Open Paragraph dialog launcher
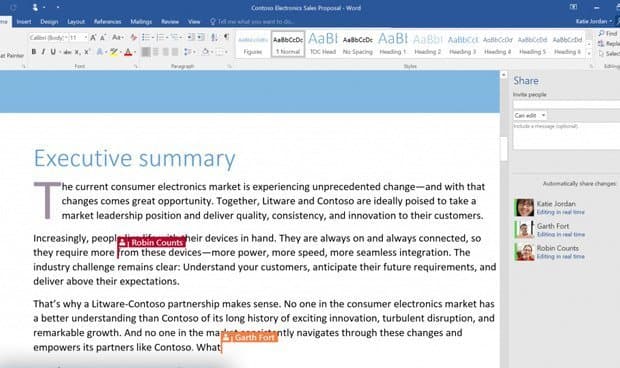Viewport: 620px width, 368px height. pyautogui.click(x=229, y=66)
